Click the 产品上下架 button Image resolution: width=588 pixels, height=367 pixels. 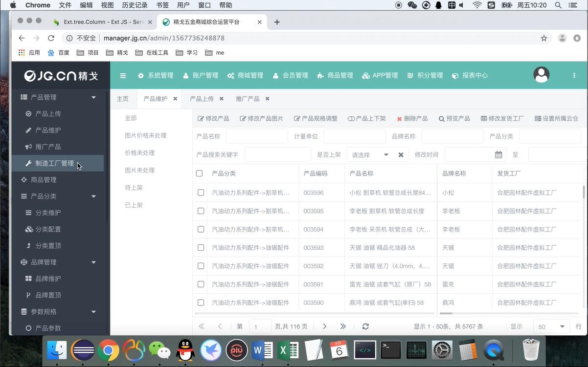[366, 119]
